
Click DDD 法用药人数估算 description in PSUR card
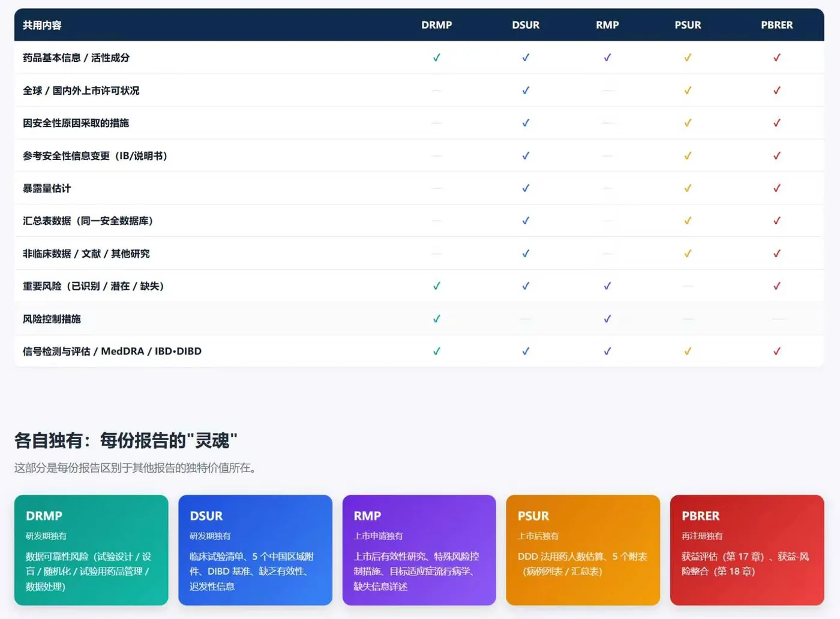tap(583, 564)
